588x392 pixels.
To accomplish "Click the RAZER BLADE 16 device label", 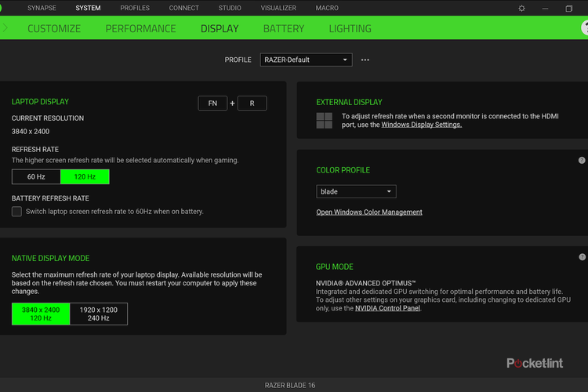I will point(290,385).
